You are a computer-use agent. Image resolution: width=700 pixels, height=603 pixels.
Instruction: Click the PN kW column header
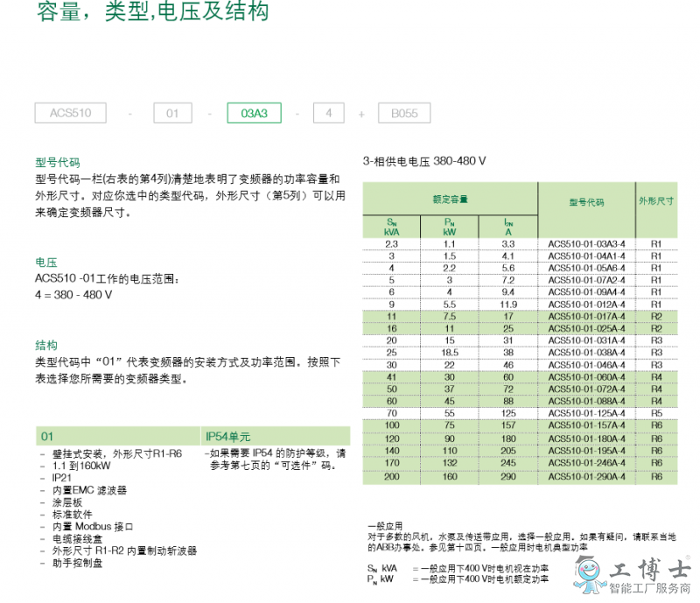click(x=450, y=227)
